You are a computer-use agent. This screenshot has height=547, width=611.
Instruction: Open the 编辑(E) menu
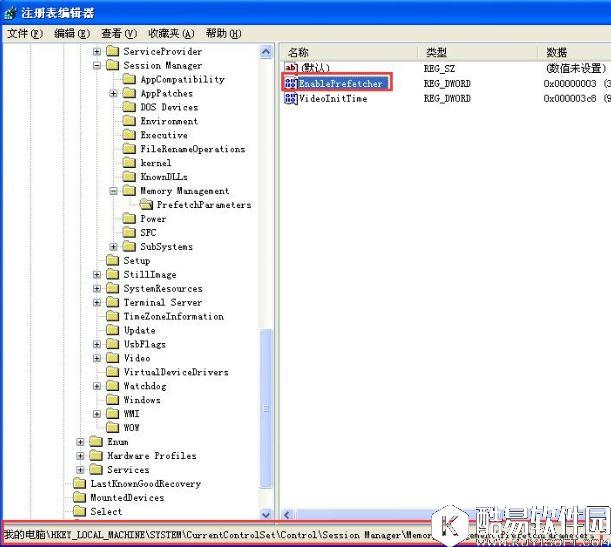(x=72, y=34)
